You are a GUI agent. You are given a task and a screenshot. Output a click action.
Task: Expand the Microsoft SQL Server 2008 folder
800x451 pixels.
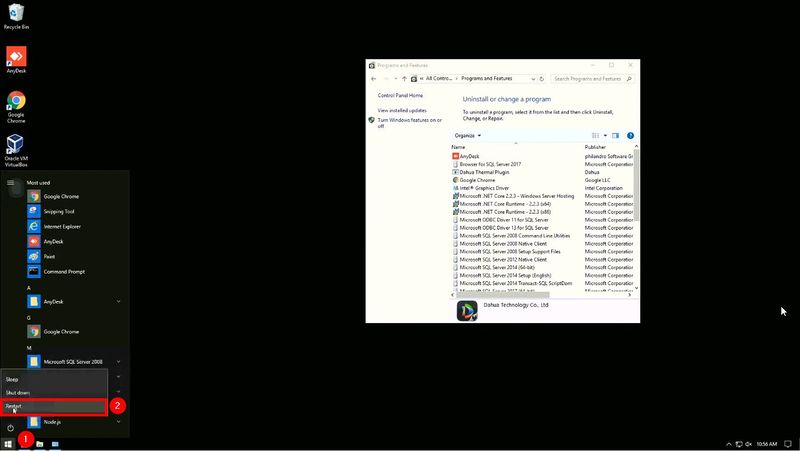118,362
